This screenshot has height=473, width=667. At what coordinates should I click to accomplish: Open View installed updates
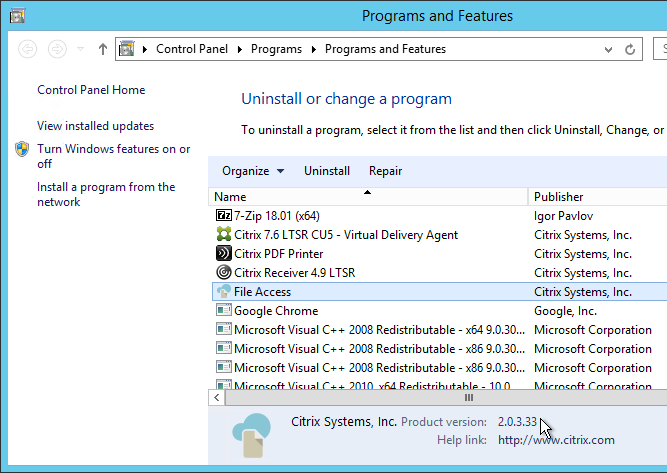[x=95, y=126]
